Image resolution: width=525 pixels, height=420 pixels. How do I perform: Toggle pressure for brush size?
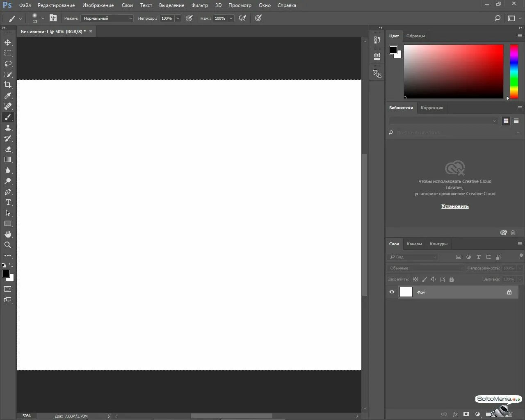coord(258,18)
